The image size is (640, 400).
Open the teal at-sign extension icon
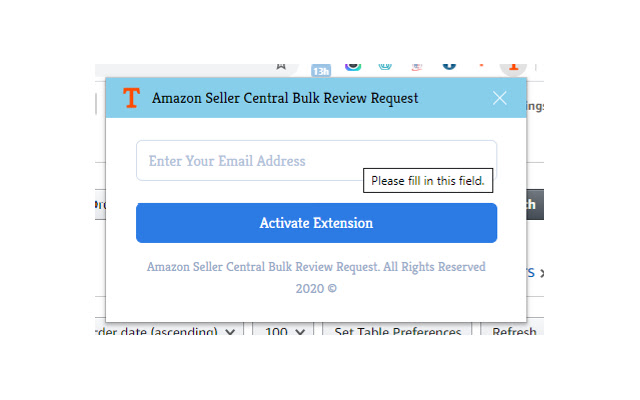tap(385, 65)
